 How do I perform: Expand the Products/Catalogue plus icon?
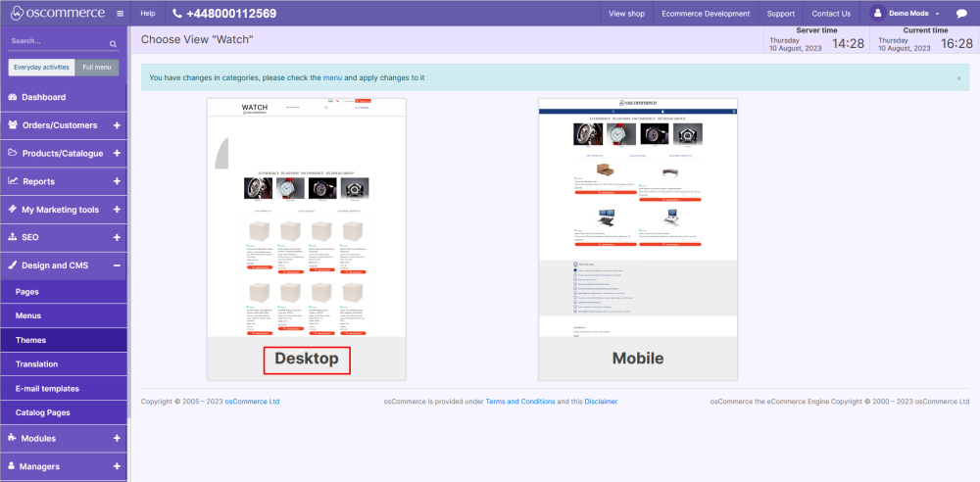pos(117,154)
